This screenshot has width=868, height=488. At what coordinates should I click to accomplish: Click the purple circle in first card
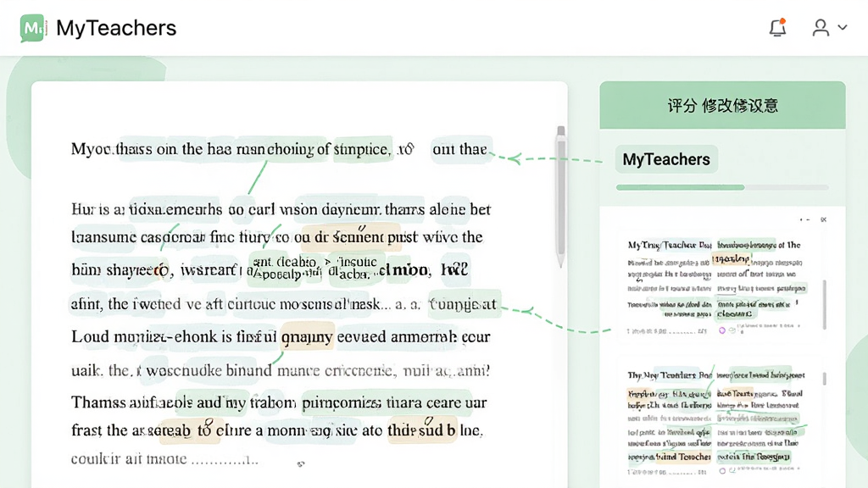[722, 330]
